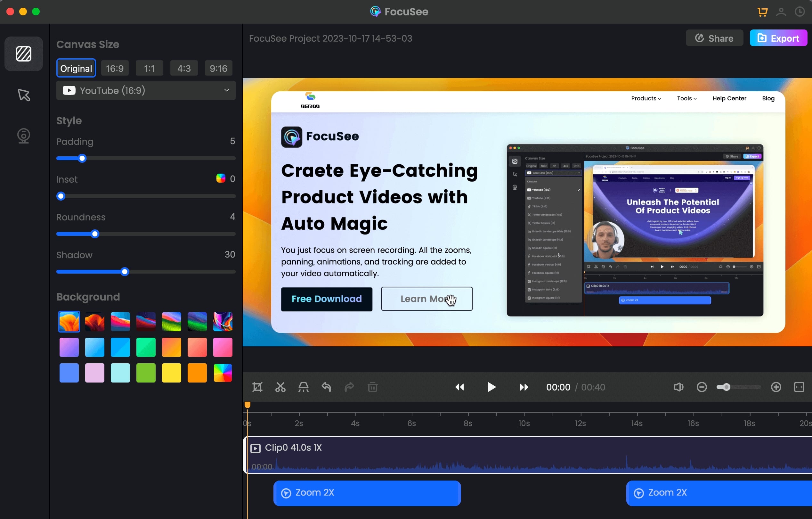
Task: Click the zoom in plus icon
Action: pos(776,387)
